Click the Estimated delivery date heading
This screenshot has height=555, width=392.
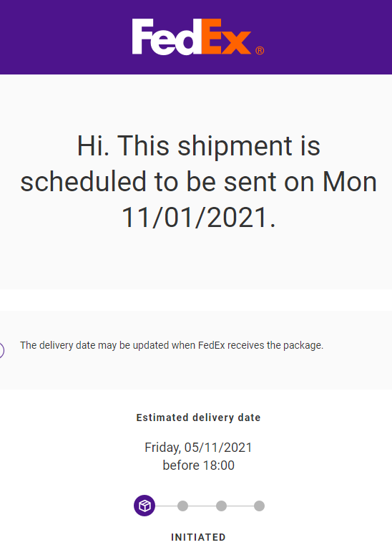[x=198, y=418]
